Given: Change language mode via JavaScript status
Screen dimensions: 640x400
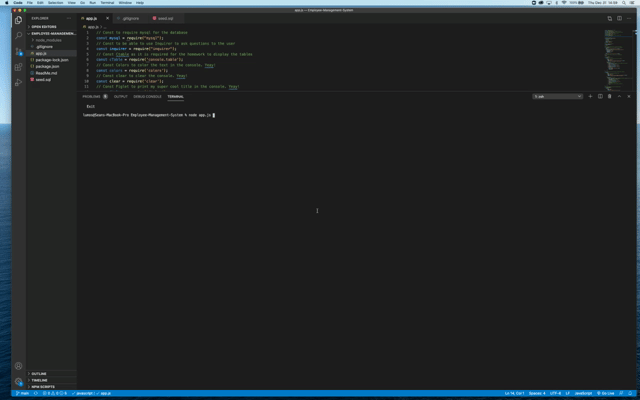Looking at the screenshot, I should pos(583,393).
